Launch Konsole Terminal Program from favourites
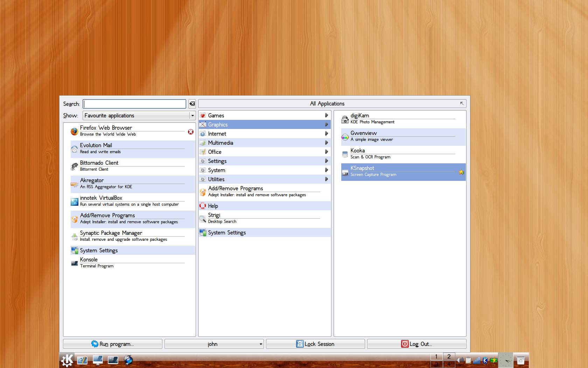Image resolution: width=588 pixels, height=368 pixels. tap(133, 263)
